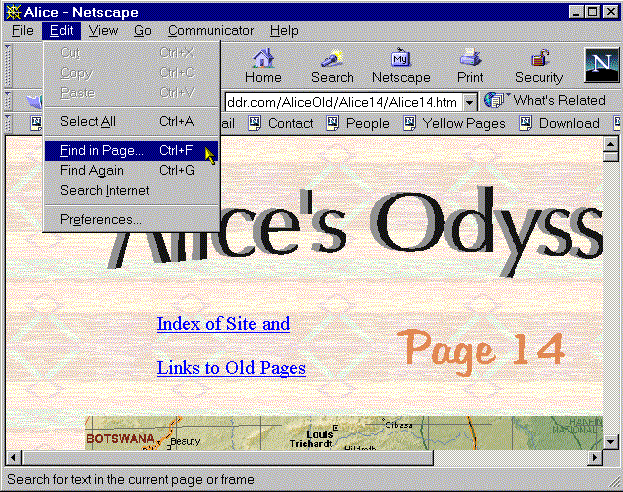Click the Print toolbar icon
623x492 pixels.
pos(470,65)
